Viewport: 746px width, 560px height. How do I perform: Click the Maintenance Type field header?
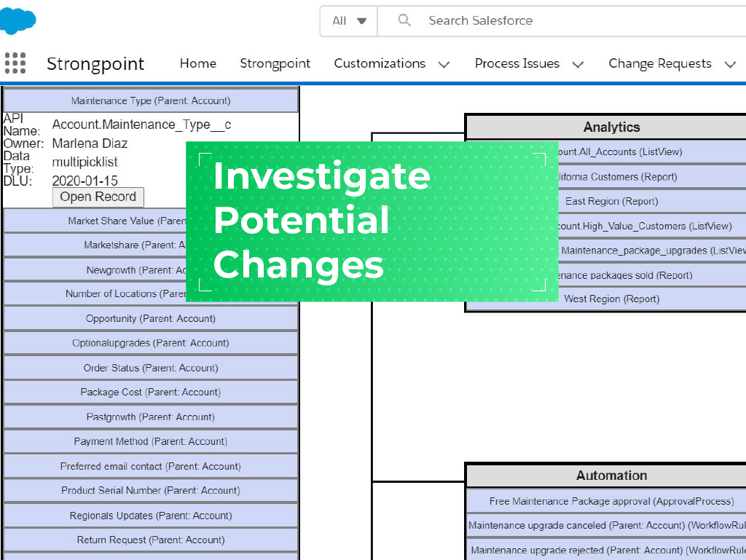[x=149, y=100]
